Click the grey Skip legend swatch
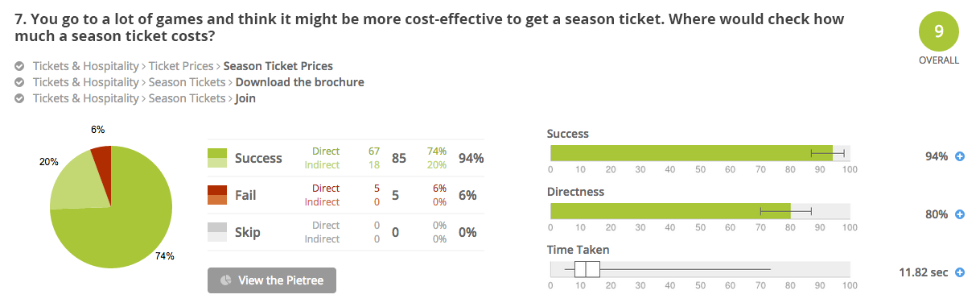Image resolution: width=980 pixels, height=307 pixels. click(x=217, y=232)
